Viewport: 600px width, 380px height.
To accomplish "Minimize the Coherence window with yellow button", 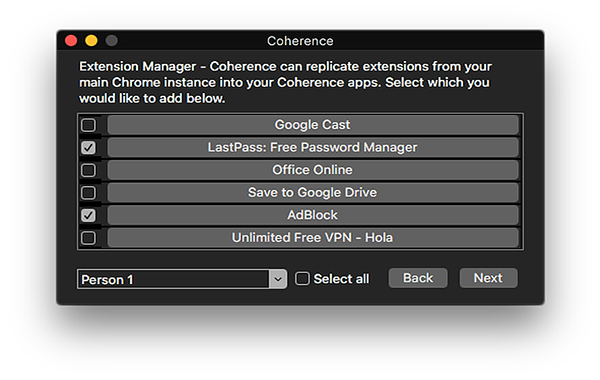I will [x=91, y=40].
